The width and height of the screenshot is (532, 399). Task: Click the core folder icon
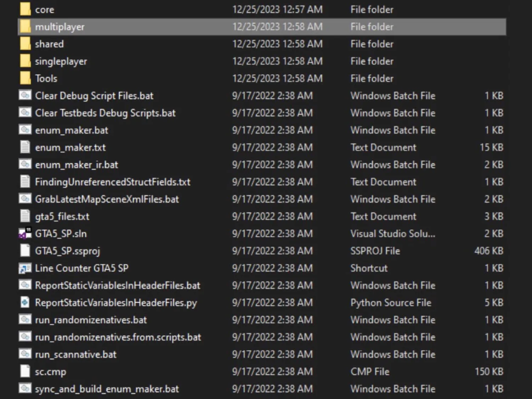coord(25,9)
